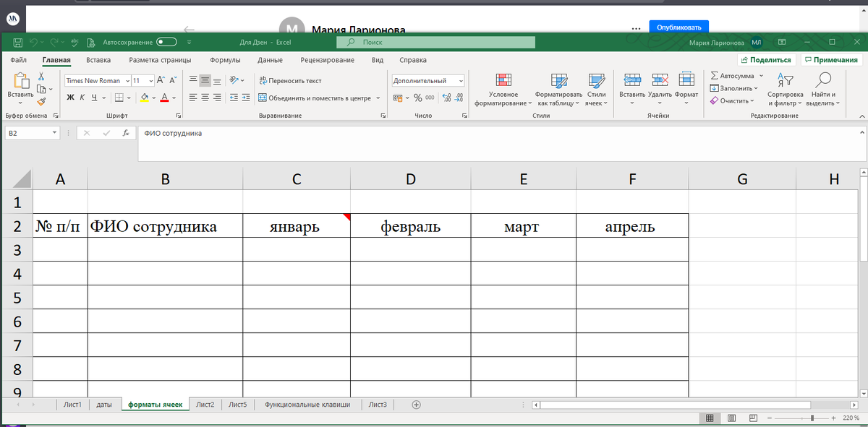Viewport: 868px width, 427px height.
Task: Click the Вставить paste button
Action: [x=20, y=88]
